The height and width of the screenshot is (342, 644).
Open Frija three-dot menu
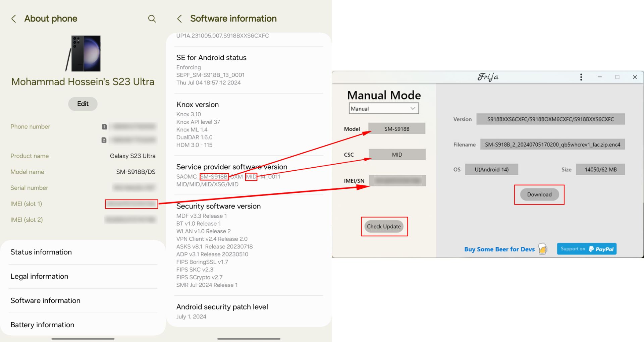(581, 77)
